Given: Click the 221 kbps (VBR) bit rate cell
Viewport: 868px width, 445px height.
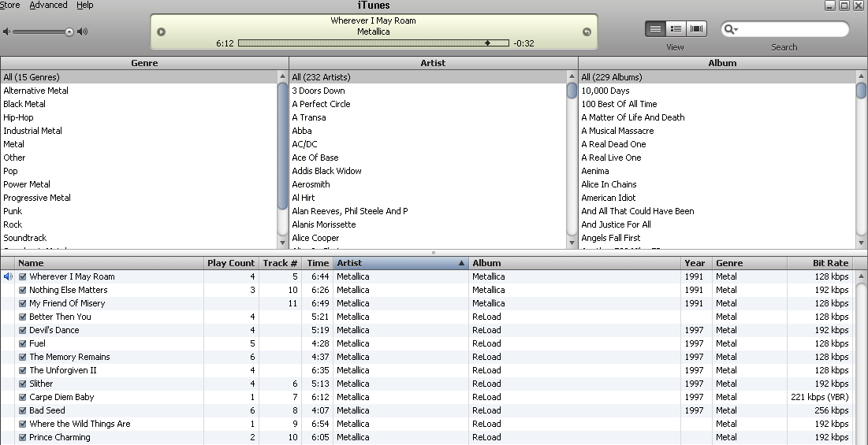Looking at the screenshot, I should coord(820,397).
